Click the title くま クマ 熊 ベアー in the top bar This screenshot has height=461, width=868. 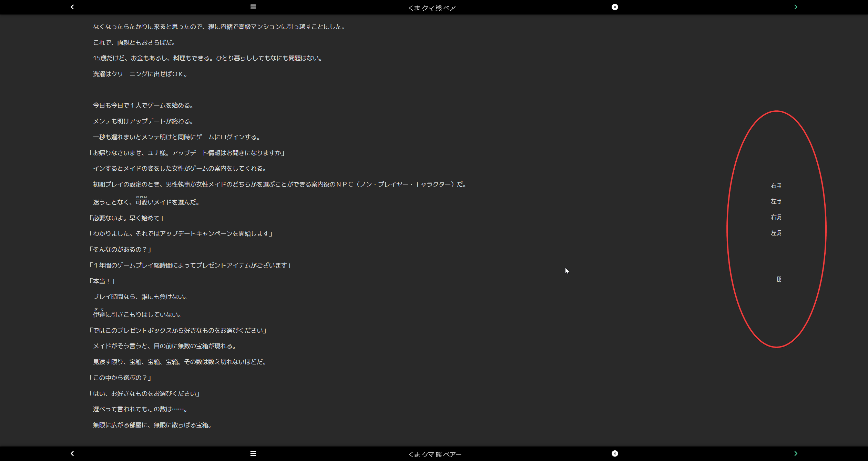[435, 7]
